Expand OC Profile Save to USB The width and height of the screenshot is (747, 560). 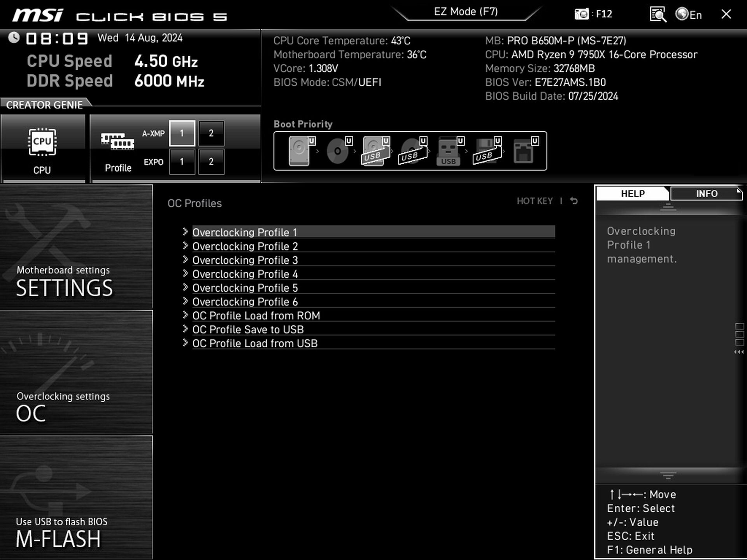pyautogui.click(x=248, y=329)
